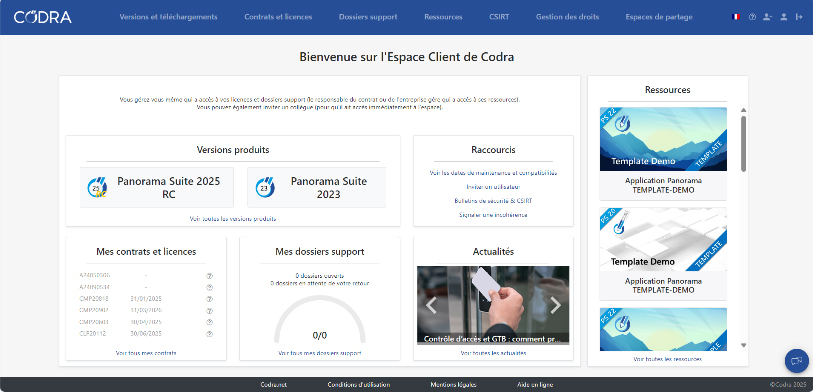Click Voir les dates de maintenance et compatibilités
Viewport: 813px width, 392px height.
(493, 173)
